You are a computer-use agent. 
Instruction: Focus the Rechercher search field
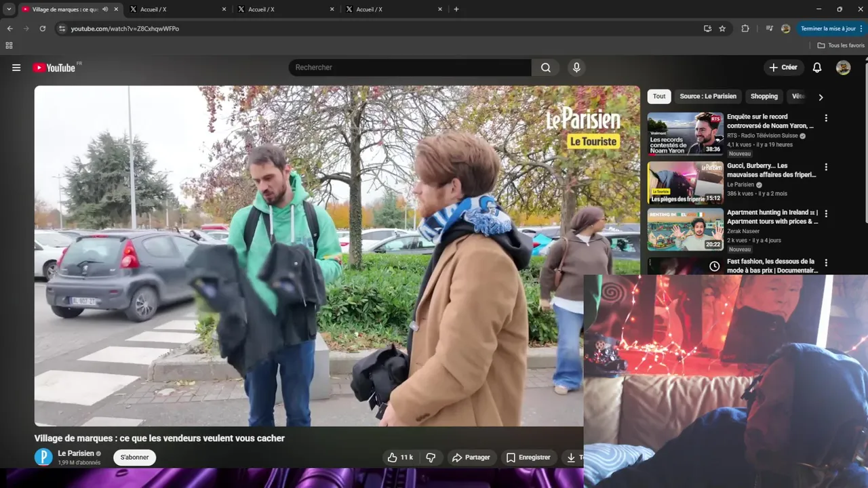tap(410, 67)
